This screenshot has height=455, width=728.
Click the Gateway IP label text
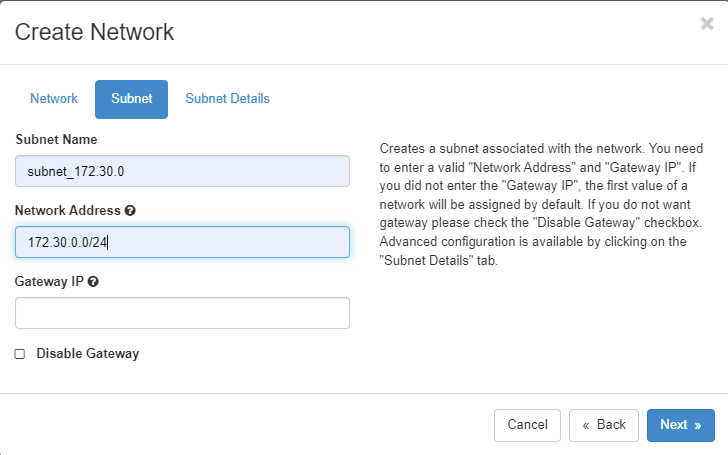point(49,282)
